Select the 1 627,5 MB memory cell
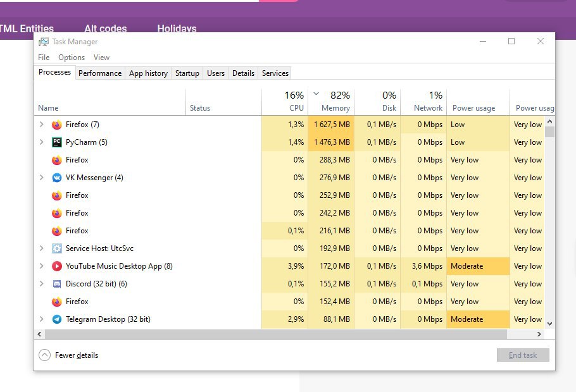 [x=331, y=125]
